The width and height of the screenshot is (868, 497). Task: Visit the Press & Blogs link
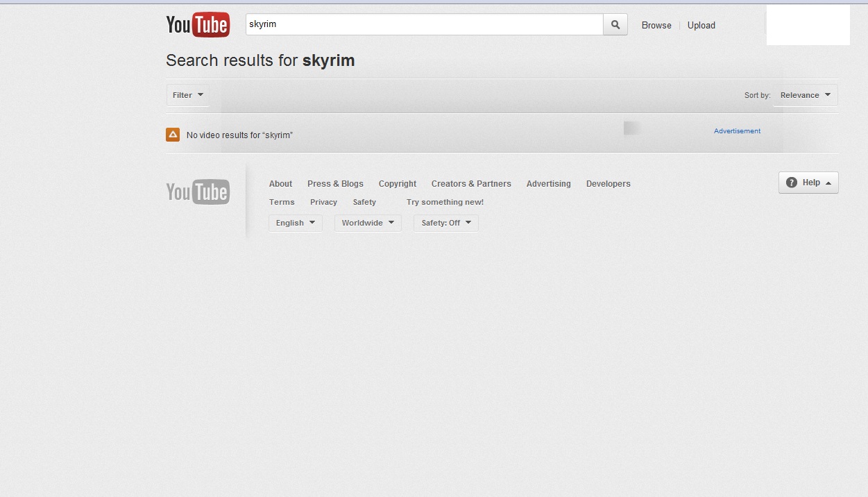335,184
